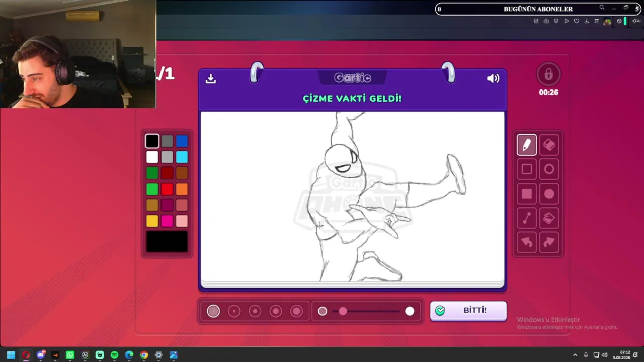This screenshot has height=362, width=644.
Task: Launch Google Chrome from the taskbar
Action: [144, 355]
